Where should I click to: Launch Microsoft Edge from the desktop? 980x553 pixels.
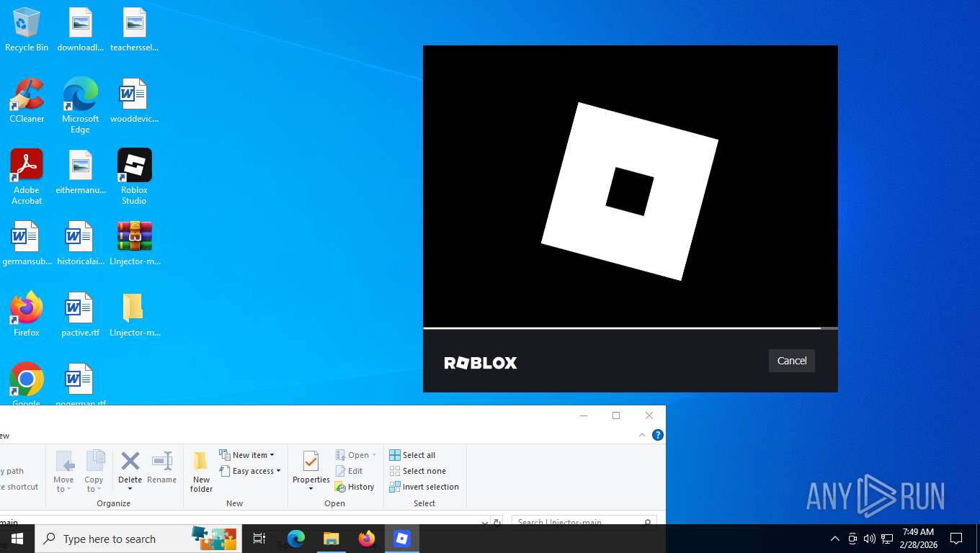click(80, 106)
